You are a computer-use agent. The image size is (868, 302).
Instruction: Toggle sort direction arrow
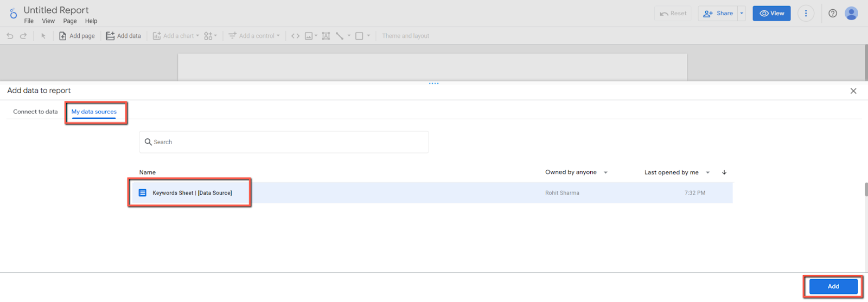point(724,172)
